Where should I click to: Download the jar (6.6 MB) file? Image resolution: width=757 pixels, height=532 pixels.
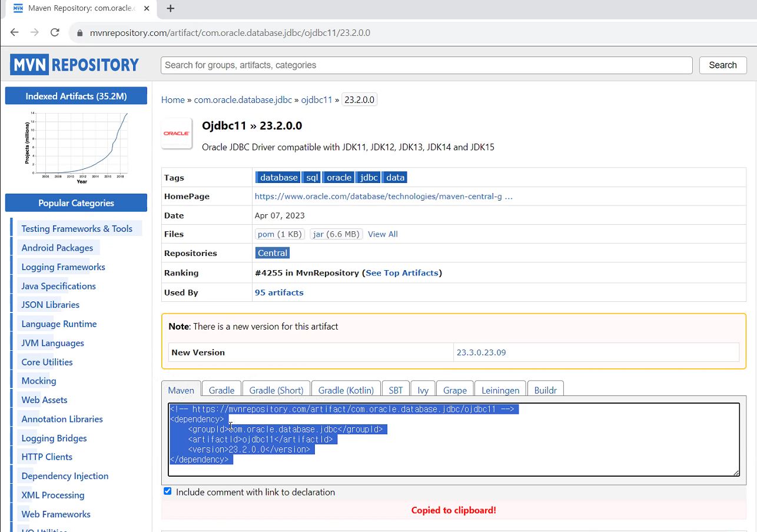(336, 234)
